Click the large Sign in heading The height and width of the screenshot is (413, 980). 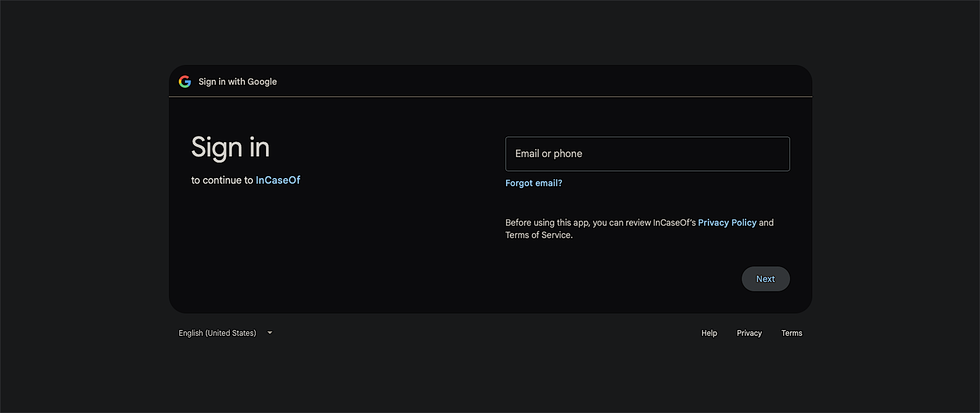[230, 147]
